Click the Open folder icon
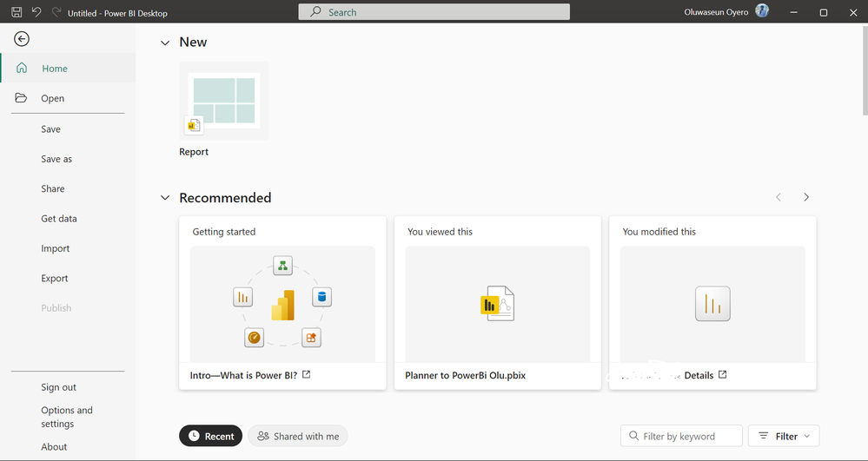Image resolution: width=868 pixels, height=461 pixels. coord(21,97)
